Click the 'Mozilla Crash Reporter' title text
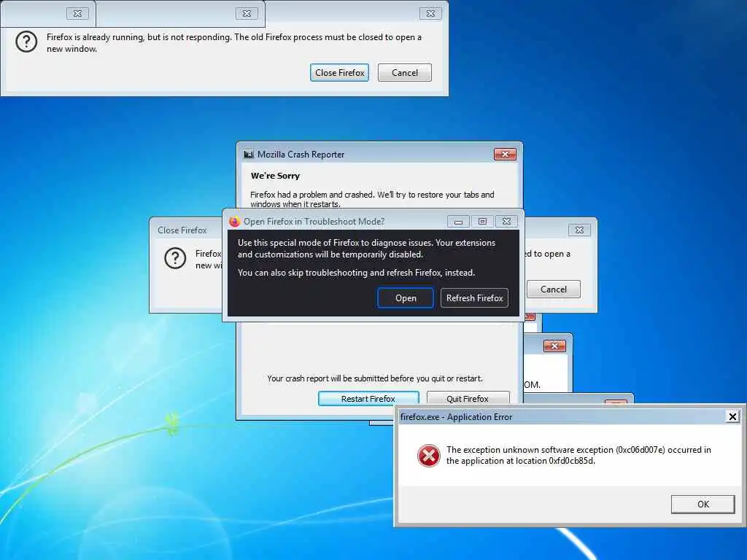 coord(301,155)
